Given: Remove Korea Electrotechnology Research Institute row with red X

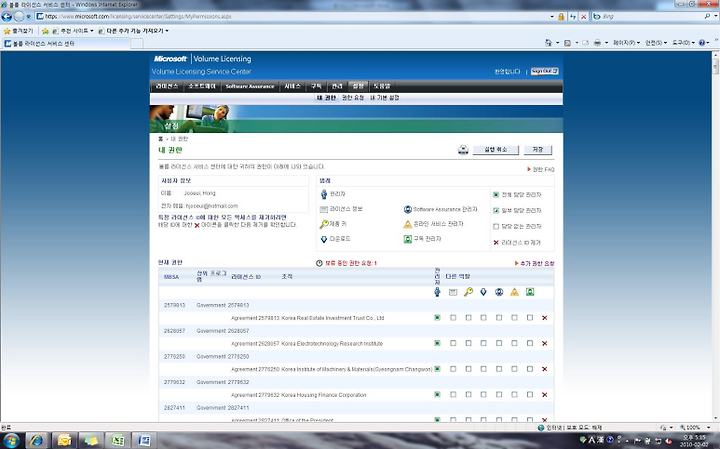Looking at the screenshot, I should pyautogui.click(x=545, y=343).
